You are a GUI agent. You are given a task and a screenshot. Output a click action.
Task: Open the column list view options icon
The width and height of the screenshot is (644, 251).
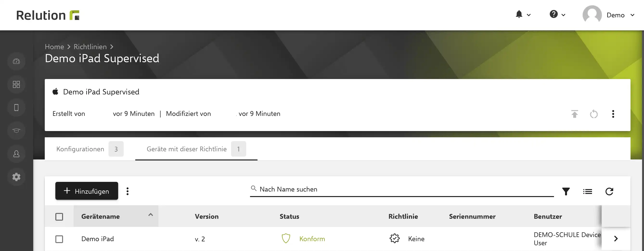tap(587, 192)
